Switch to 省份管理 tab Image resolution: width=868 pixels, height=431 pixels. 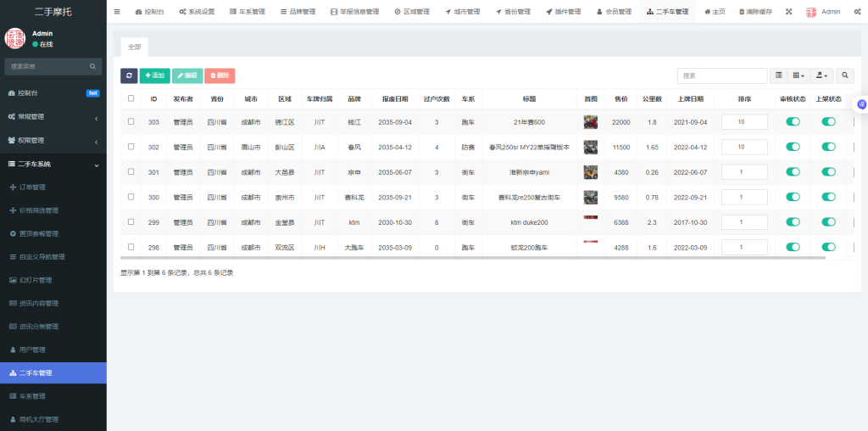[513, 12]
